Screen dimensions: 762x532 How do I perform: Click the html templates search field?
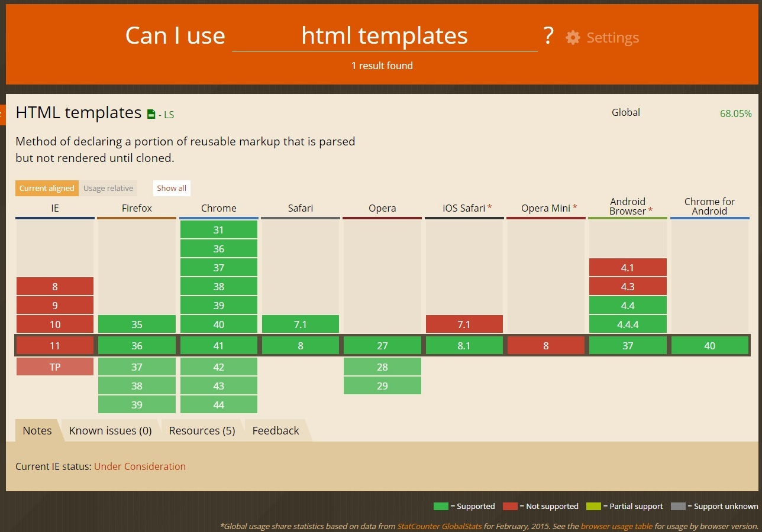pos(385,37)
